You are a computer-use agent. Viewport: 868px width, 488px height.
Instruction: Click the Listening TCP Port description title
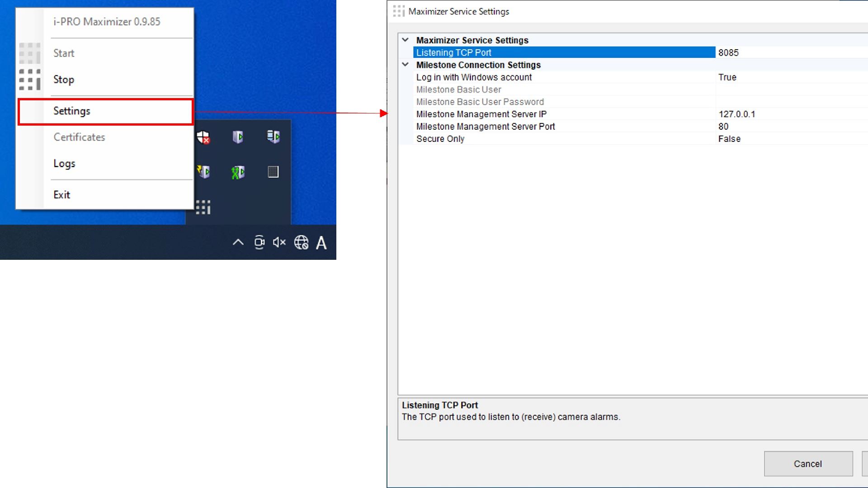[x=439, y=405]
